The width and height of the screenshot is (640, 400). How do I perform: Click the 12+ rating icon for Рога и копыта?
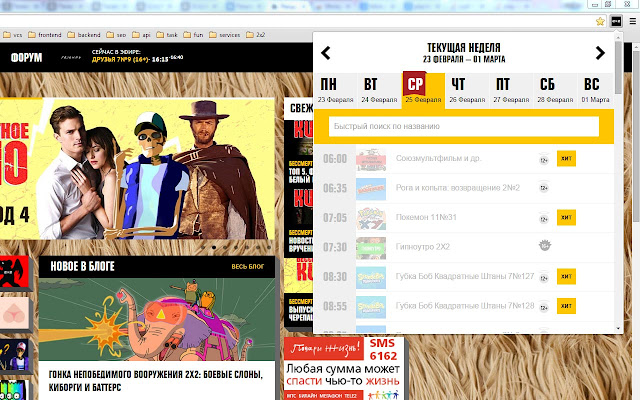pyautogui.click(x=544, y=188)
